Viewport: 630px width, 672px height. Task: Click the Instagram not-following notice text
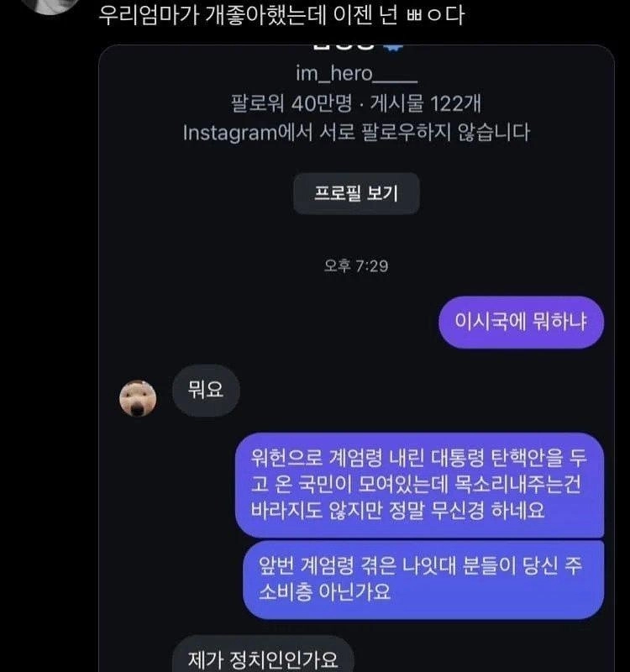pyautogui.click(x=356, y=133)
